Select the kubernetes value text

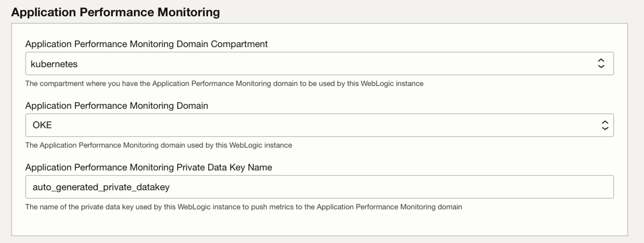pos(54,64)
